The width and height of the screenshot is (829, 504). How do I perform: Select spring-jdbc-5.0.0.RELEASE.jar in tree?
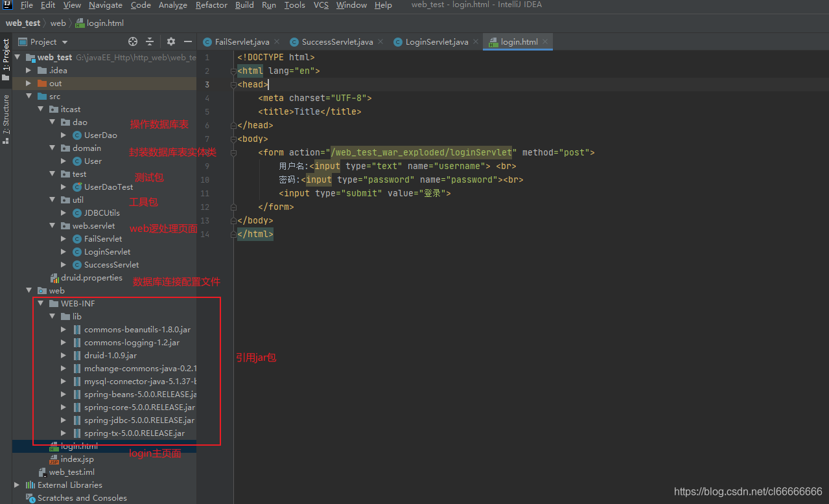(139, 420)
